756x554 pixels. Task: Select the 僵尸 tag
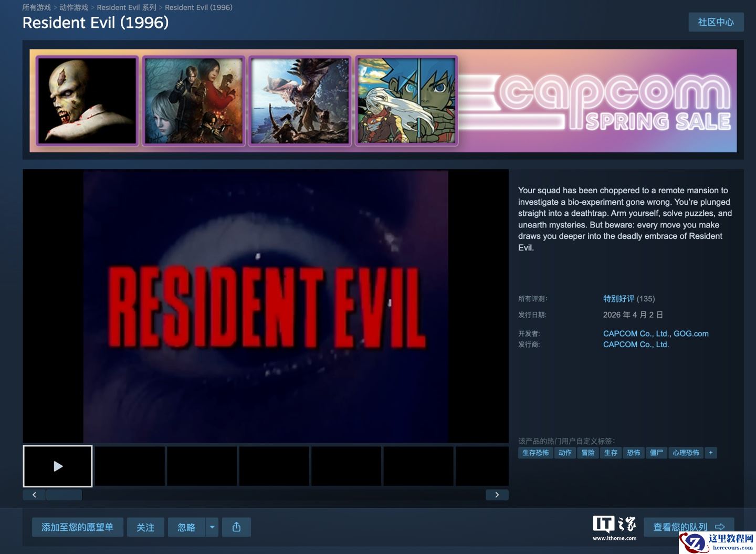click(656, 453)
